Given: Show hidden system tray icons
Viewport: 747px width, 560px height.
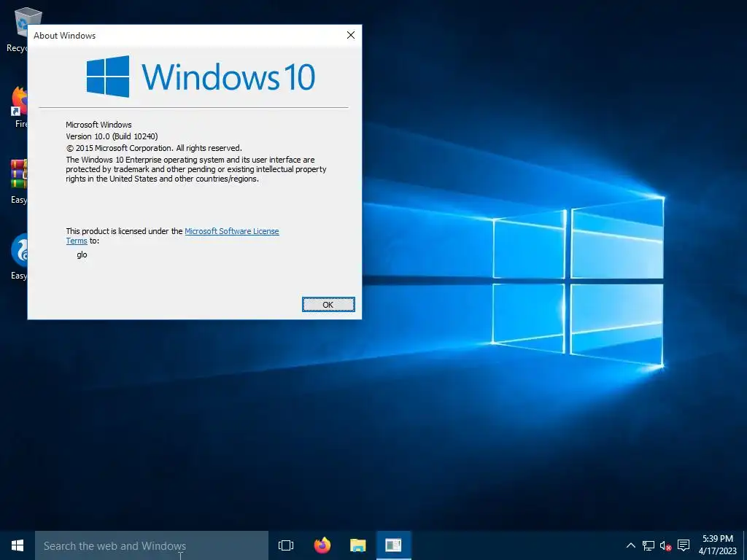Looking at the screenshot, I should [x=630, y=545].
